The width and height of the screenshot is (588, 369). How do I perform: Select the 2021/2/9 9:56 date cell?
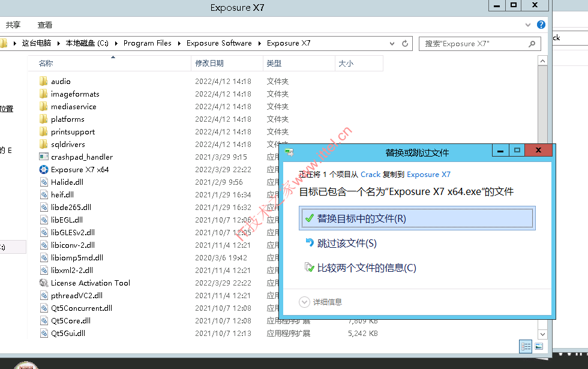click(219, 182)
